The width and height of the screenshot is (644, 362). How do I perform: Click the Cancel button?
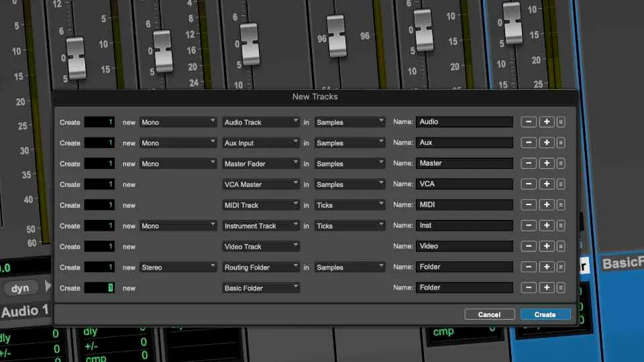[490, 314]
